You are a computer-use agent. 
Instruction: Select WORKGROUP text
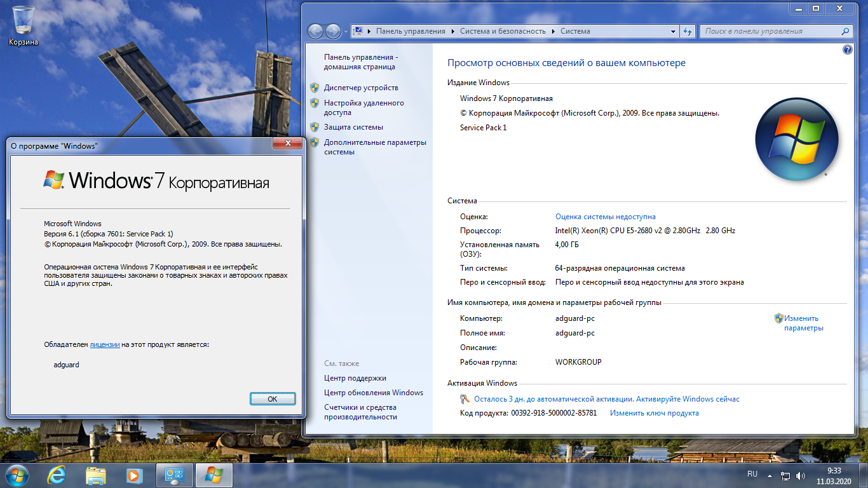tap(578, 362)
